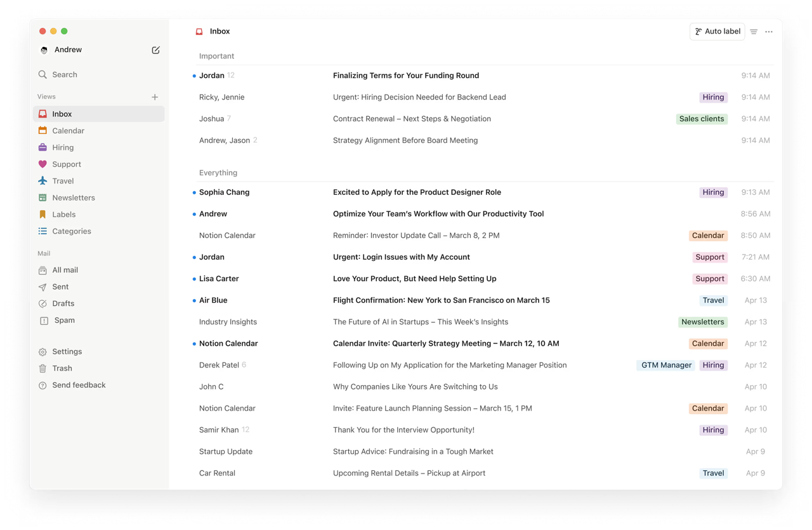Click the compose new email icon

(155, 50)
